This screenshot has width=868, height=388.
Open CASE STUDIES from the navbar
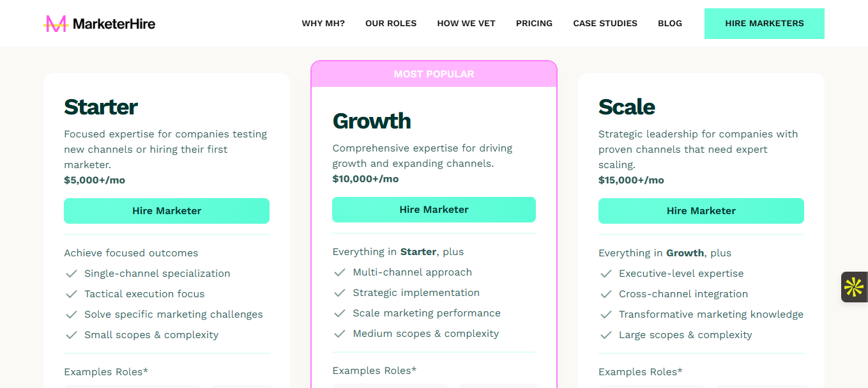605,24
